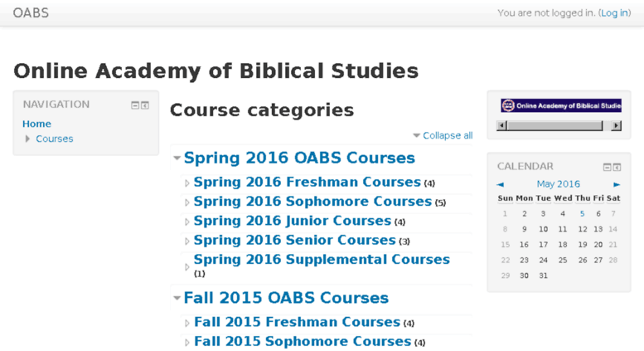Hide the Navigation block
Image resolution: width=644 pixels, height=351 pixels.
pos(135,105)
